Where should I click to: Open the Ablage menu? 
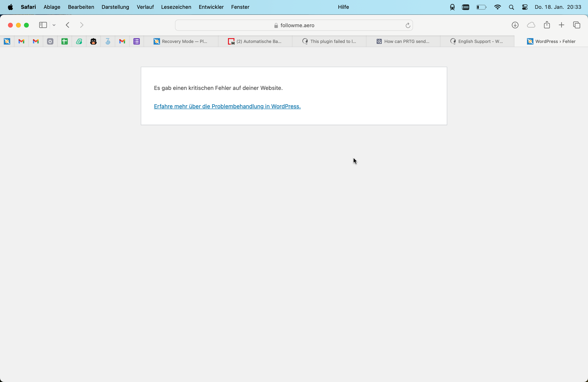pyautogui.click(x=52, y=7)
